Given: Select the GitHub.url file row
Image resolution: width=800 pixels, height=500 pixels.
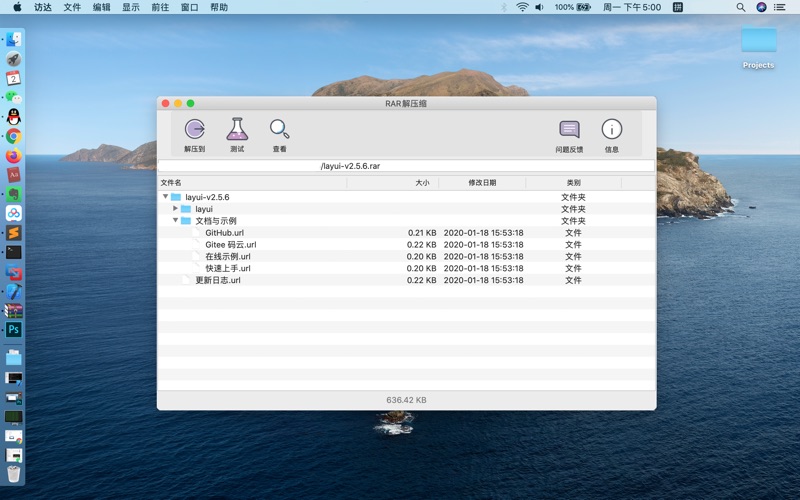Looking at the screenshot, I should (224, 233).
